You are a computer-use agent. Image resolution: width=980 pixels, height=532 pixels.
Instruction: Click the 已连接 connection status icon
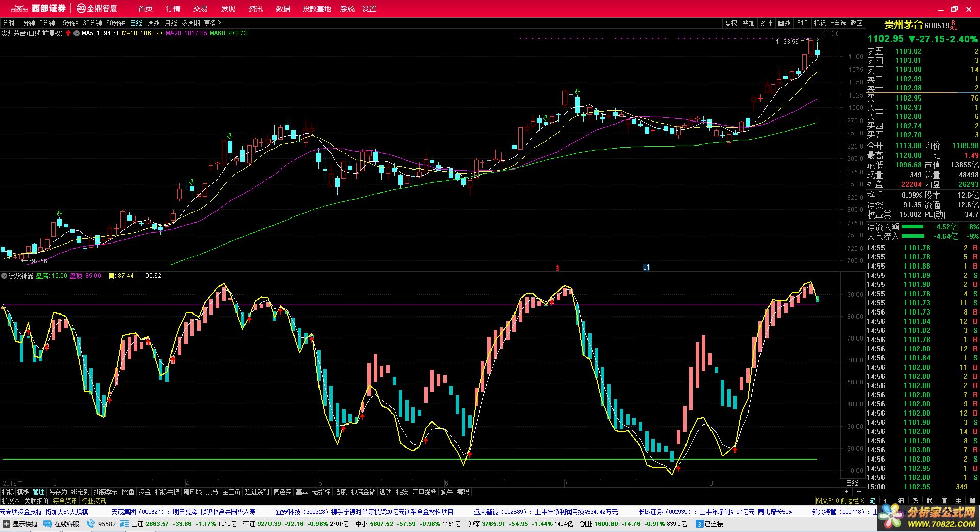(700, 524)
